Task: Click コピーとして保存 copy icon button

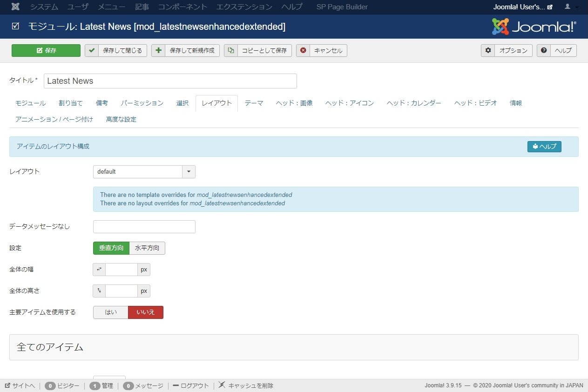Action: (258, 51)
